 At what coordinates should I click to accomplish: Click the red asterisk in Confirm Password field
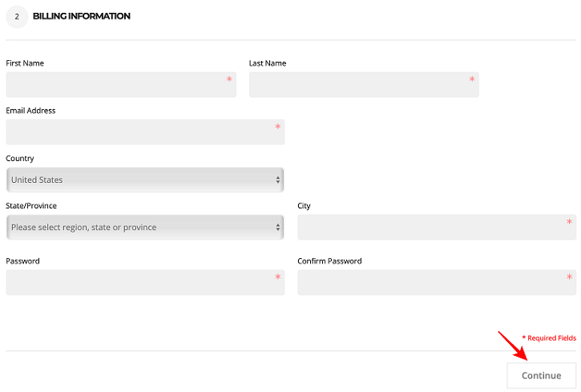coord(570,277)
